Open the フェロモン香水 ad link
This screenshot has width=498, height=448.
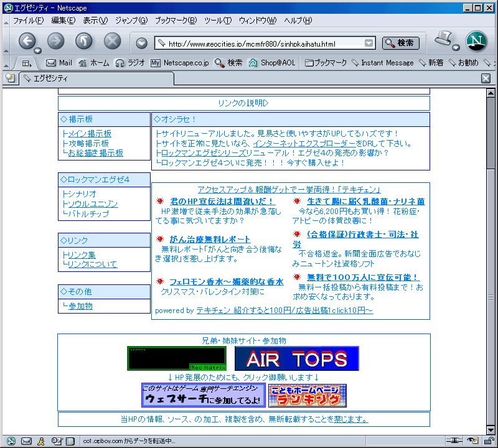coord(227,282)
